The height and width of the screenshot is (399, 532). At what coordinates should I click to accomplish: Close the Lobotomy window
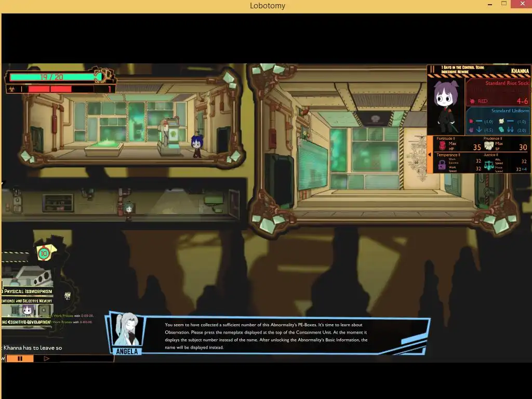[523, 4]
